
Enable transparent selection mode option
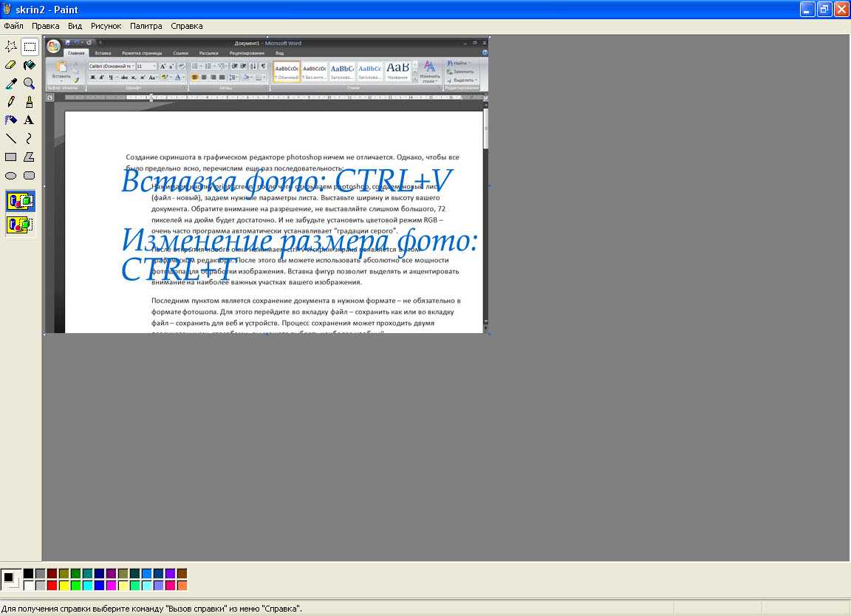(x=21, y=224)
